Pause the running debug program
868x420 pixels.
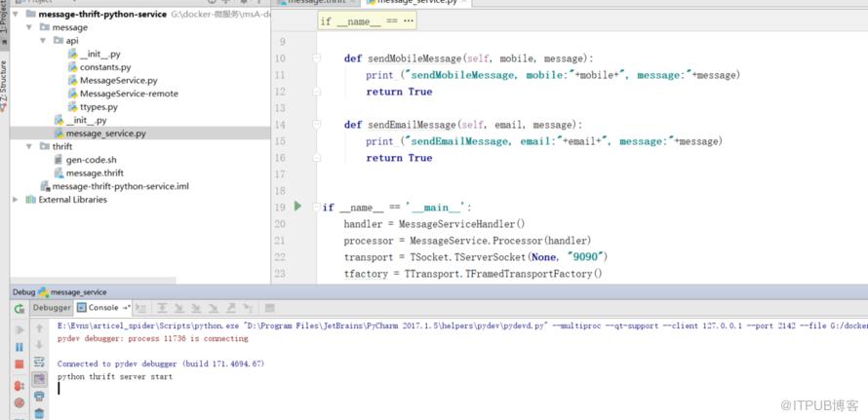20,347
